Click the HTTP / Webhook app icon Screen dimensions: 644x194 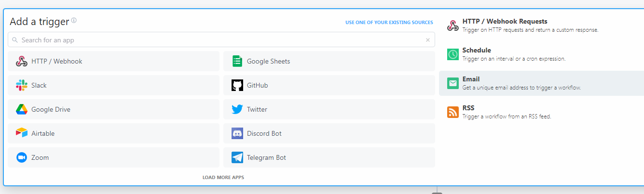(x=22, y=61)
